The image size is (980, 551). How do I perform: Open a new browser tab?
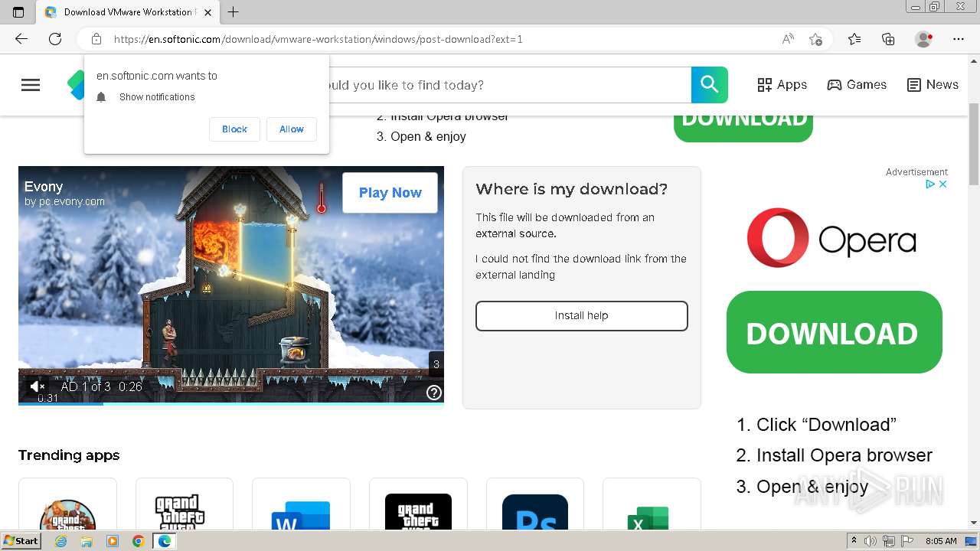pos(234,11)
